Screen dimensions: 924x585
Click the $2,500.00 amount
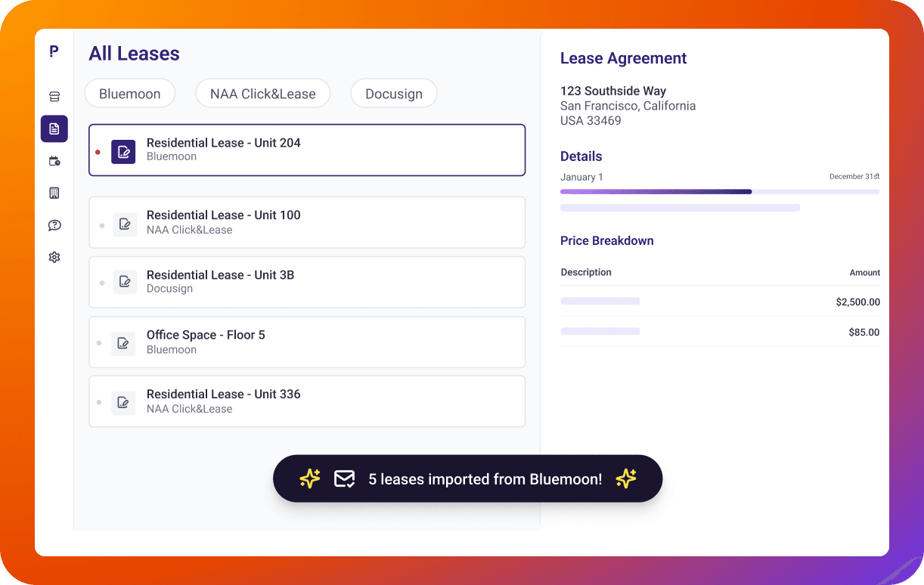coord(858,302)
